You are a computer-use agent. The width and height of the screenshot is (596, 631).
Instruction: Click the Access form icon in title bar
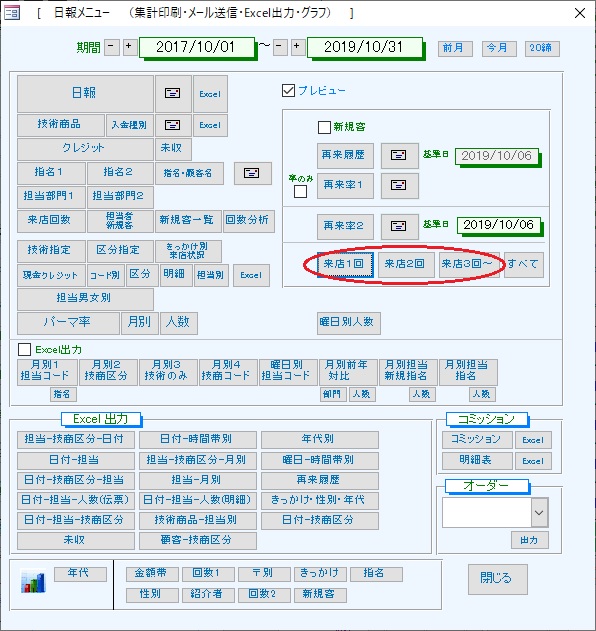tap(11, 13)
